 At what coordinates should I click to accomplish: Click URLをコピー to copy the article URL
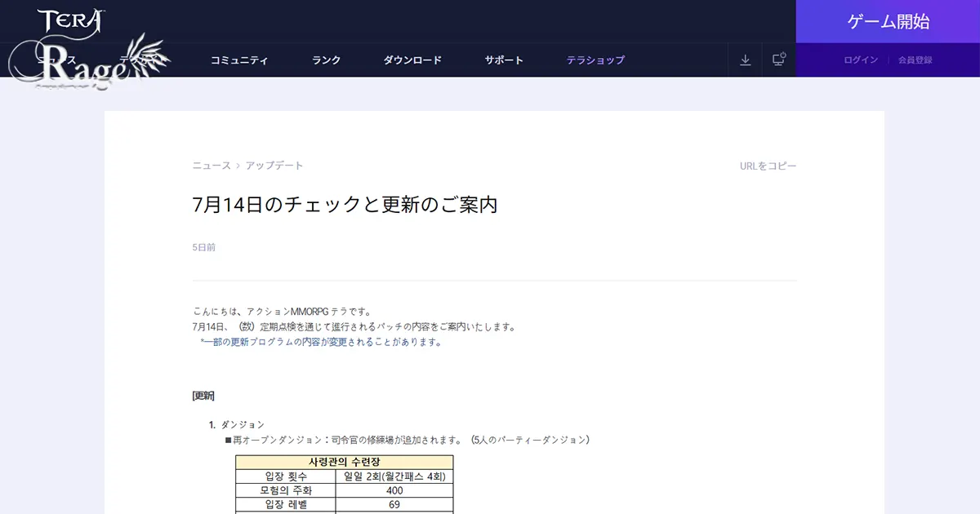pyautogui.click(x=766, y=165)
